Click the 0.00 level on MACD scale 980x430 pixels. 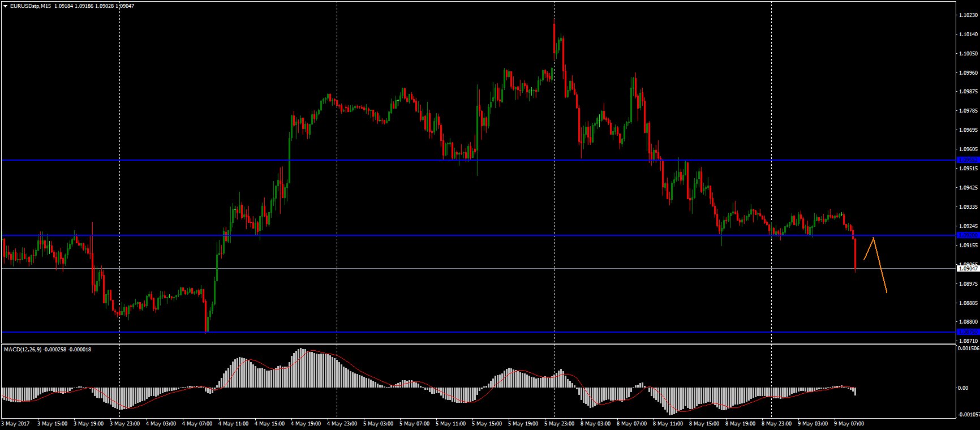962,388
